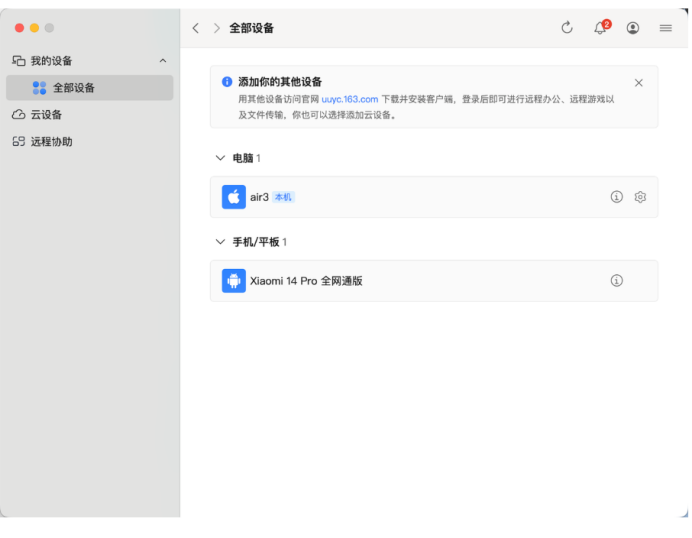Go back using the left arrow

(x=196, y=28)
